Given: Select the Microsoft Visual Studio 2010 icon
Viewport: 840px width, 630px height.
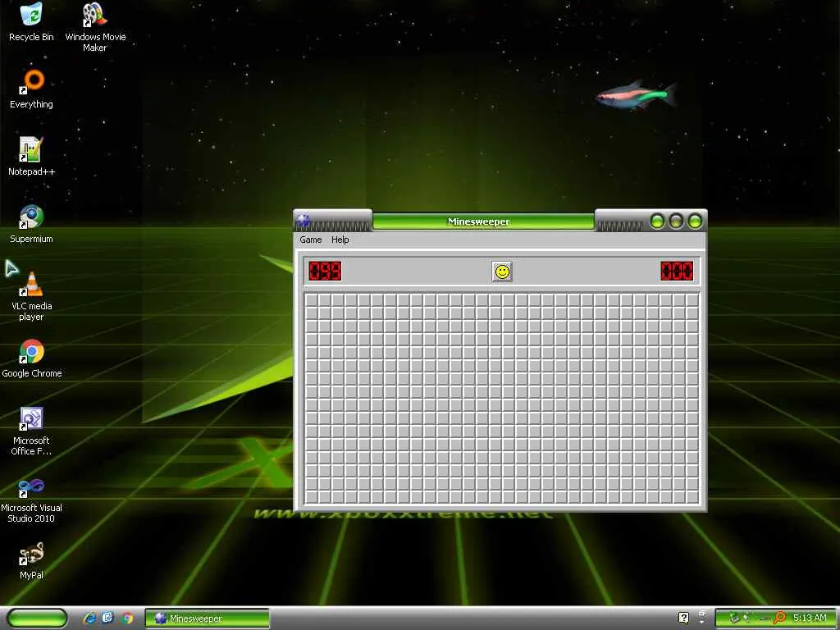Looking at the screenshot, I should point(31,501).
